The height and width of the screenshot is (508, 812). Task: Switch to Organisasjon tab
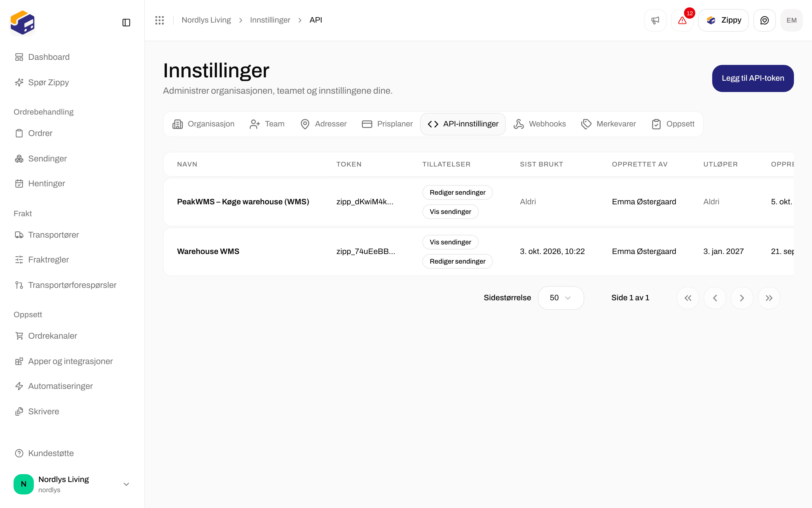(x=203, y=124)
